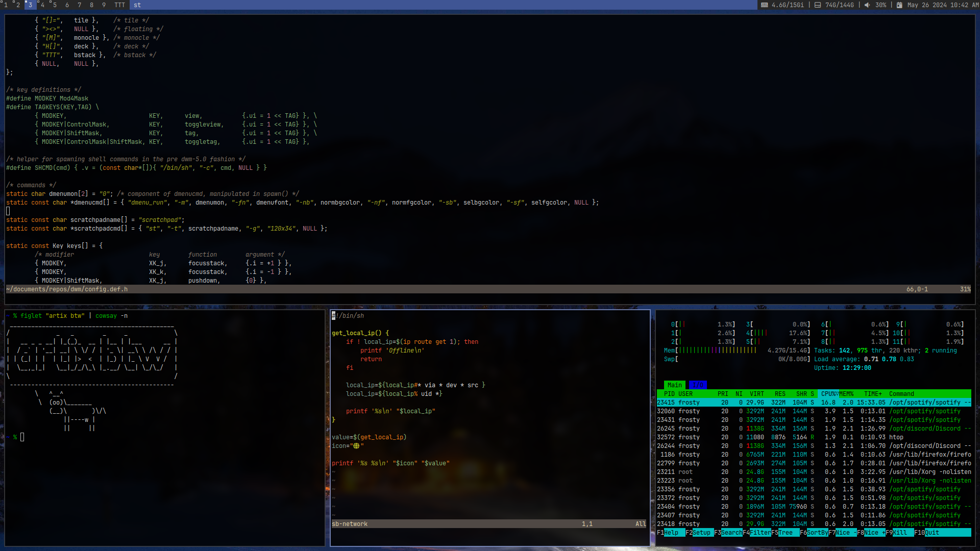This screenshot has height=551, width=980.
Task: Click the config.def.h path in vim statusline
Action: [67, 289]
